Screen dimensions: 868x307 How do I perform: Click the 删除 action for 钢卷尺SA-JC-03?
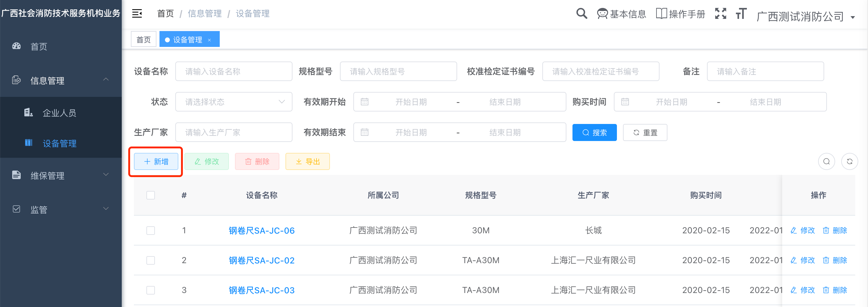coord(835,290)
